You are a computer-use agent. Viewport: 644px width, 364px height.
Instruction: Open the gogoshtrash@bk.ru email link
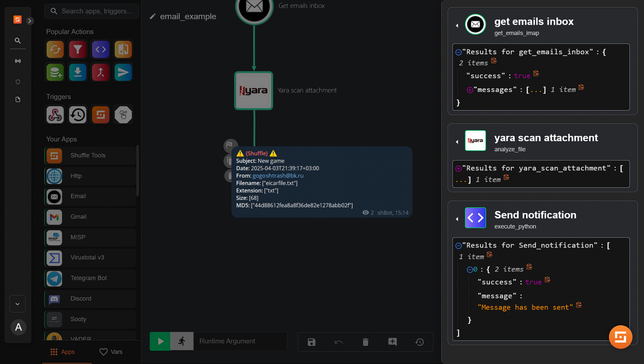point(278,176)
